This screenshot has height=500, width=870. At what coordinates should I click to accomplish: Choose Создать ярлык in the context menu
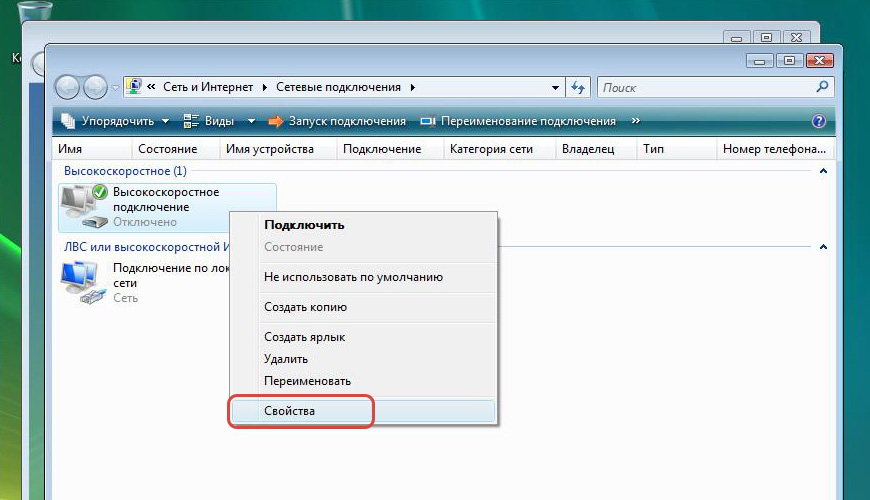tap(363, 337)
